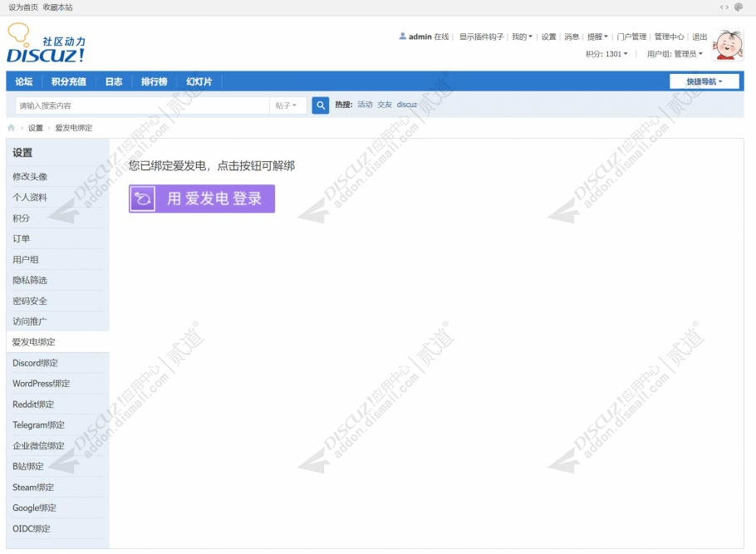Focus the search content input field
The height and width of the screenshot is (554, 756).
(x=143, y=105)
